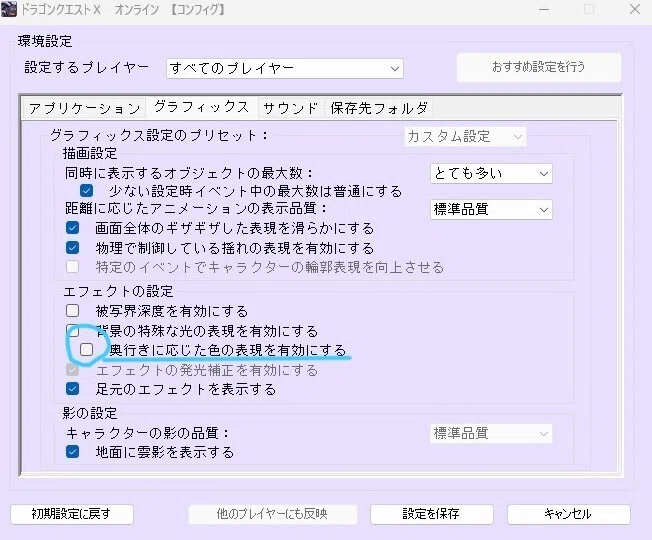Open the キャラクターの影の品質 dropdown
Screen dimensions: 652x540
tap(491, 434)
